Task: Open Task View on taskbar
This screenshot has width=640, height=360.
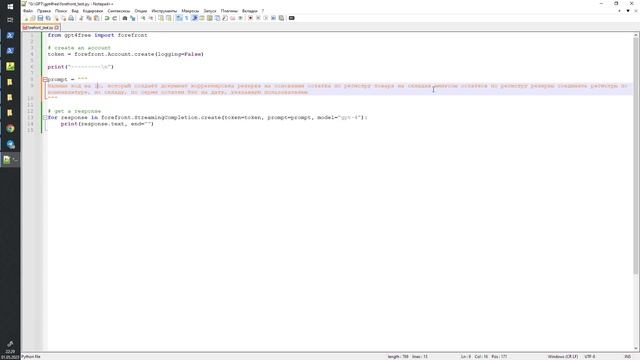Action: (x=10, y=20)
